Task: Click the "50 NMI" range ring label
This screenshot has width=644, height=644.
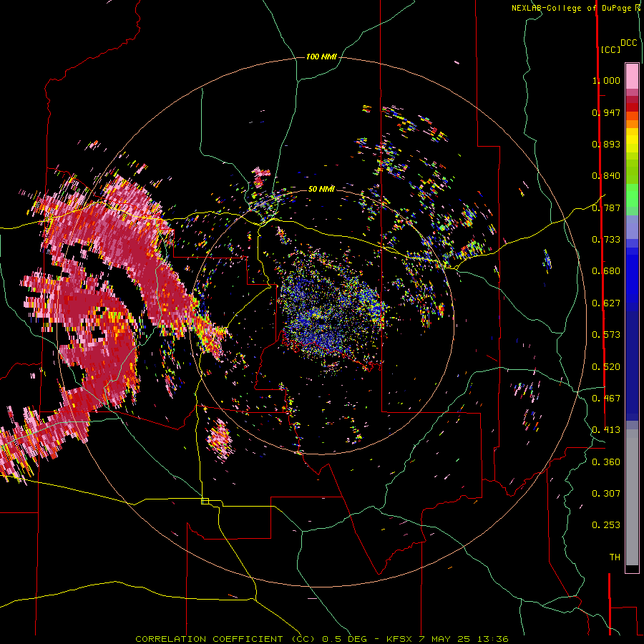Action: point(321,189)
